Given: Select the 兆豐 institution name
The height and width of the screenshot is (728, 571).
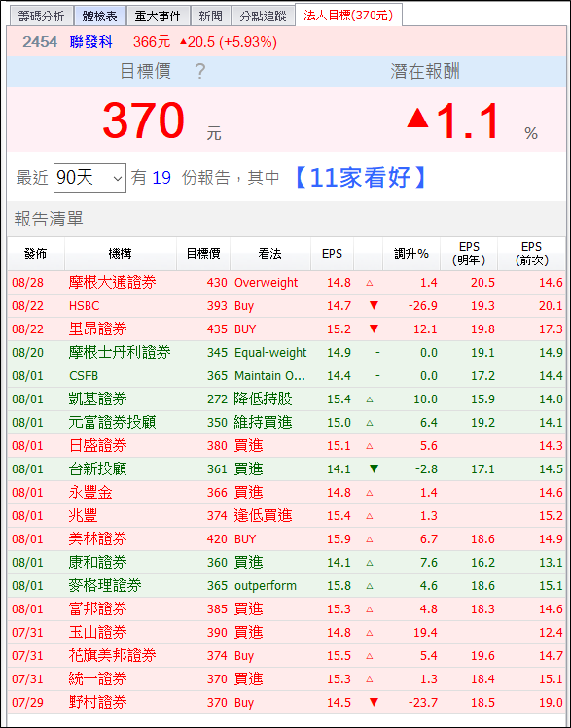Looking at the screenshot, I should 83,516.
